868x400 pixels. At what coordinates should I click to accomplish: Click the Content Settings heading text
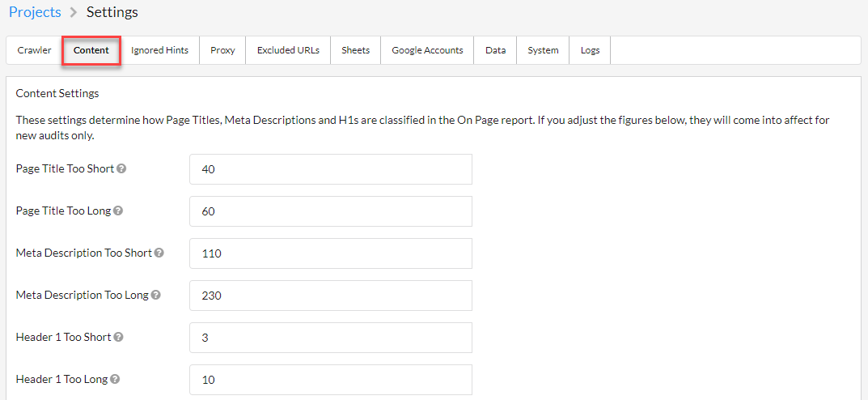(57, 94)
